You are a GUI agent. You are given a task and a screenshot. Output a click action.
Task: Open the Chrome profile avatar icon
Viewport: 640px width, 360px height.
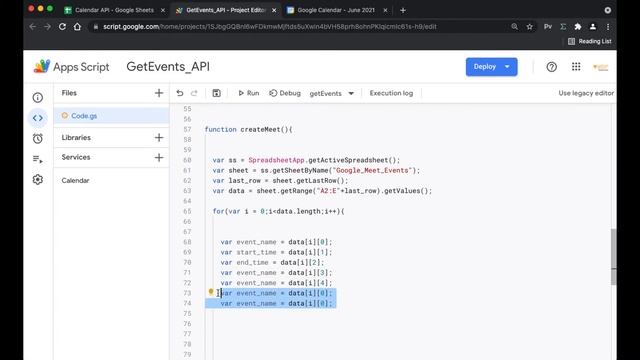(x=593, y=27)
